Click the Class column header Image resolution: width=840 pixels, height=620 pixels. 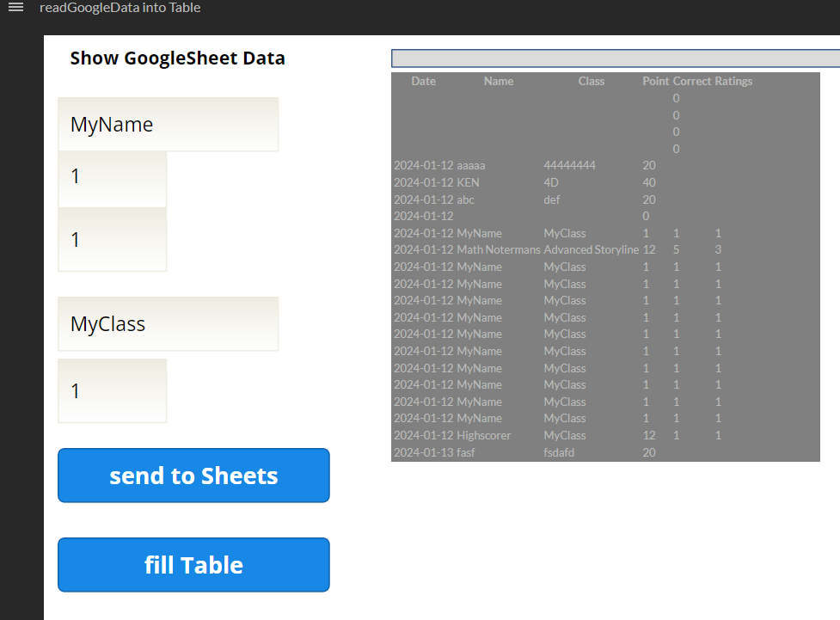[x=592, y=82]
